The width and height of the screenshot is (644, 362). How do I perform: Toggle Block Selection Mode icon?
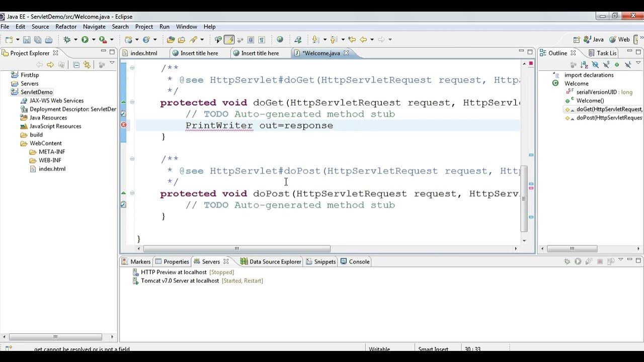pyautogui.click(x=250, y=39)
